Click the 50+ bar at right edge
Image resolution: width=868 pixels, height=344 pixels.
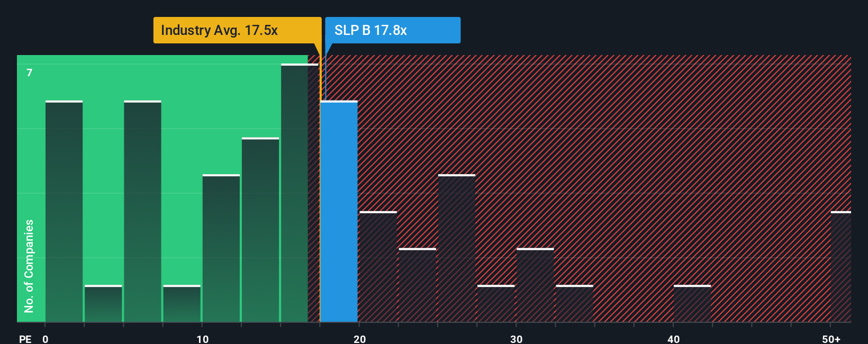(x=841, y=267)
